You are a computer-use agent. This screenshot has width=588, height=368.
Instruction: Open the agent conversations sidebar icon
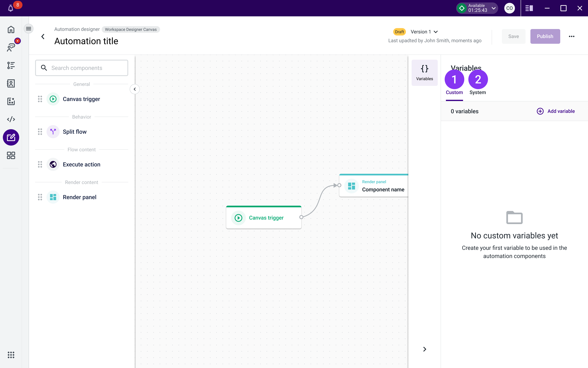tap(11, 47)
